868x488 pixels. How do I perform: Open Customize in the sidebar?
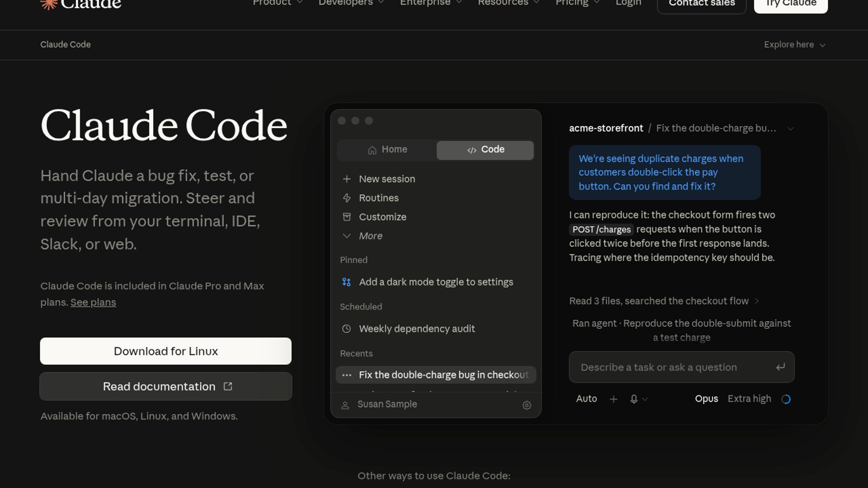[382, 217]
